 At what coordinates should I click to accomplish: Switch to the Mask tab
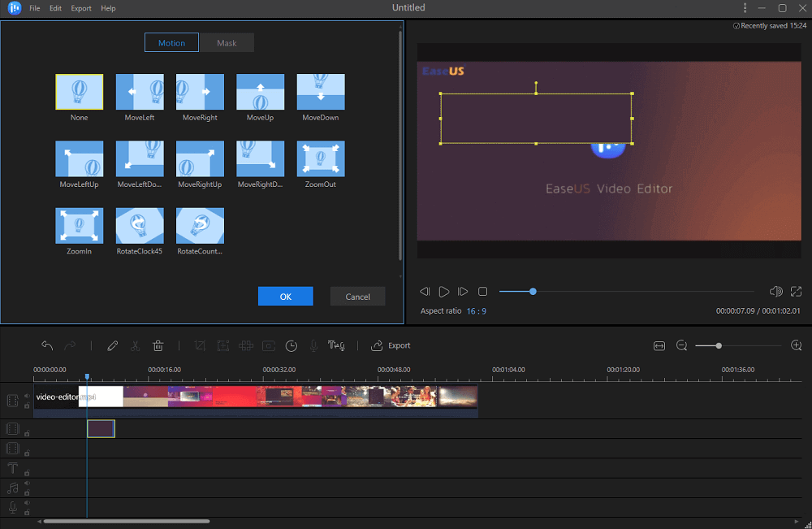point(227,42)
